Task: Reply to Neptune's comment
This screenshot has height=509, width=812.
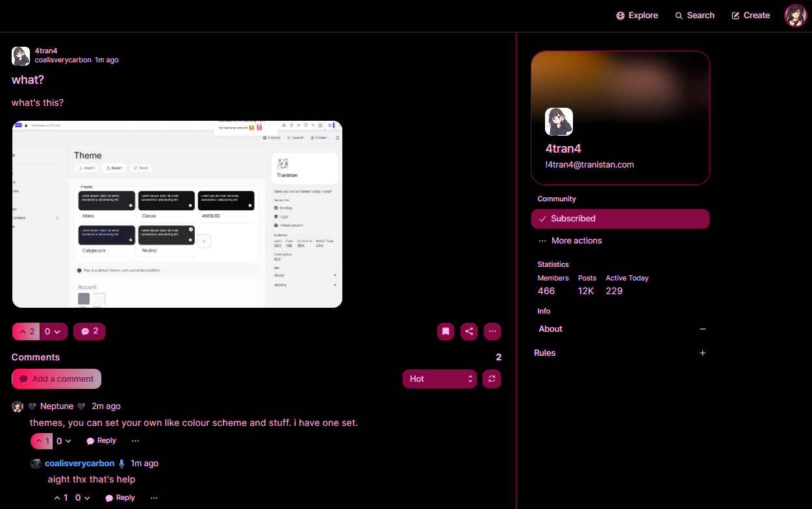Action: [x=101, y=441]
